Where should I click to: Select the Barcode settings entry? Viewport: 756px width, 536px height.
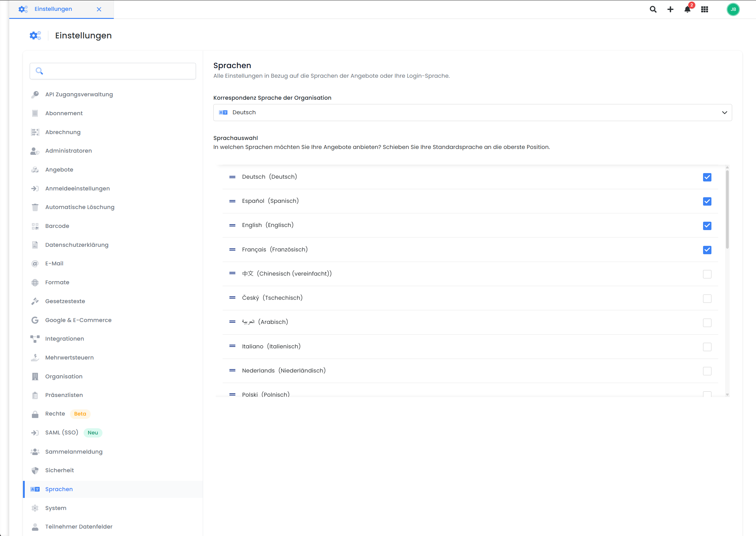57,226
